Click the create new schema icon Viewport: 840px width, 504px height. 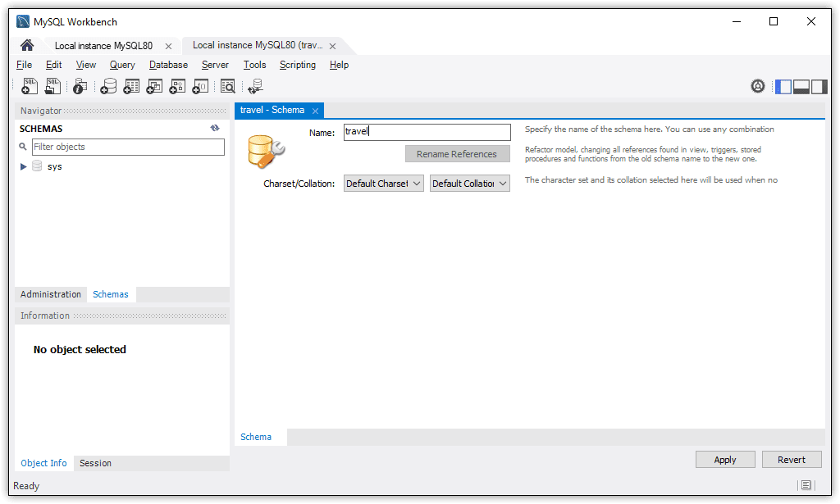coord(107,85)
